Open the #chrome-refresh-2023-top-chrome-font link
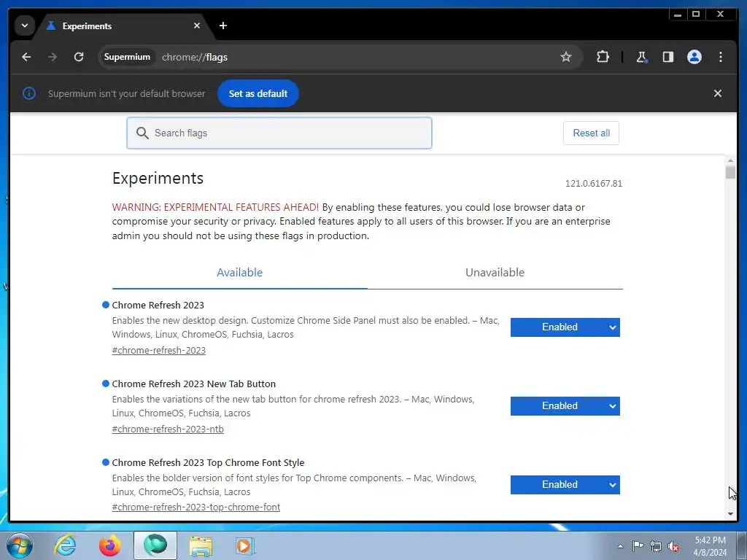 tap(196, 507)
